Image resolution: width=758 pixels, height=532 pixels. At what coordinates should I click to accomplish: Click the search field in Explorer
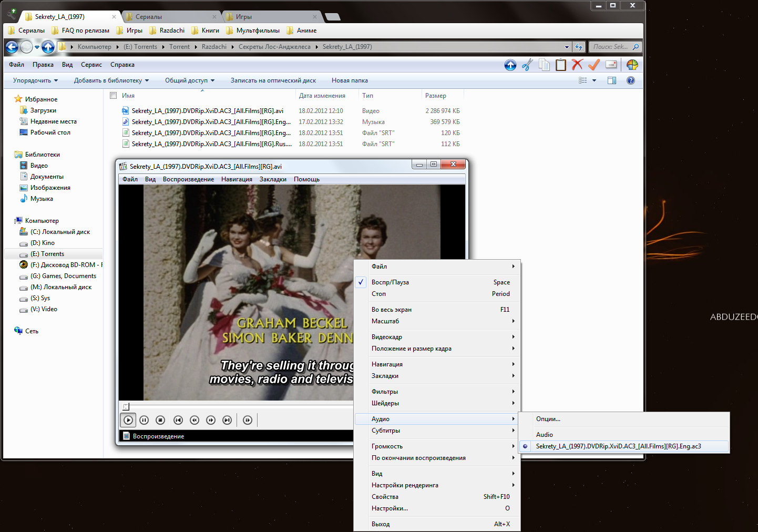tap(615, 47)
